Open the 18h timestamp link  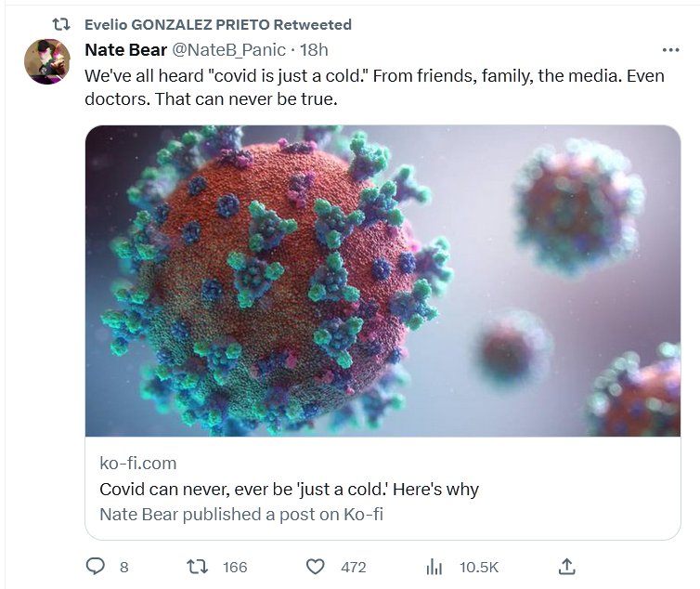[313, 49]
